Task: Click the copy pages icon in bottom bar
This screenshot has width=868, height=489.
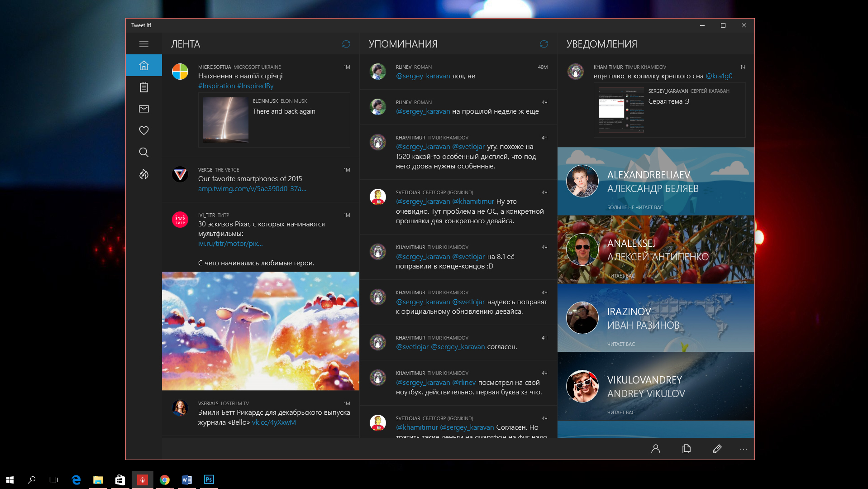Action: pyautogui.click(x=687, y=449)
